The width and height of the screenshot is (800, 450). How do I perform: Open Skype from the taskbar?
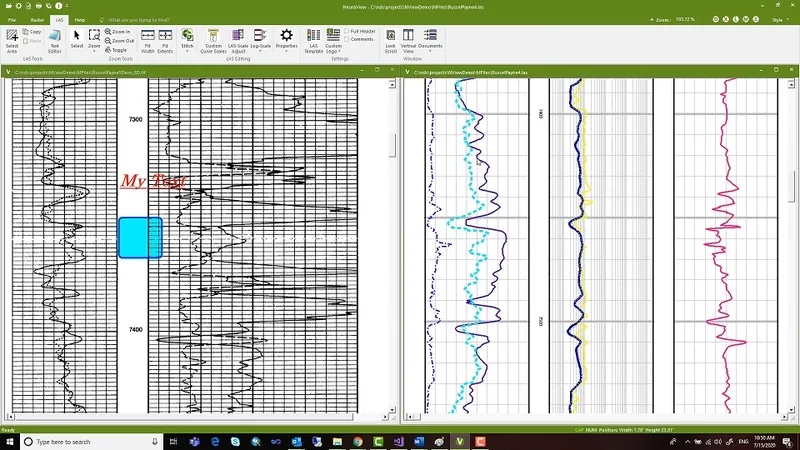[235, 442]
